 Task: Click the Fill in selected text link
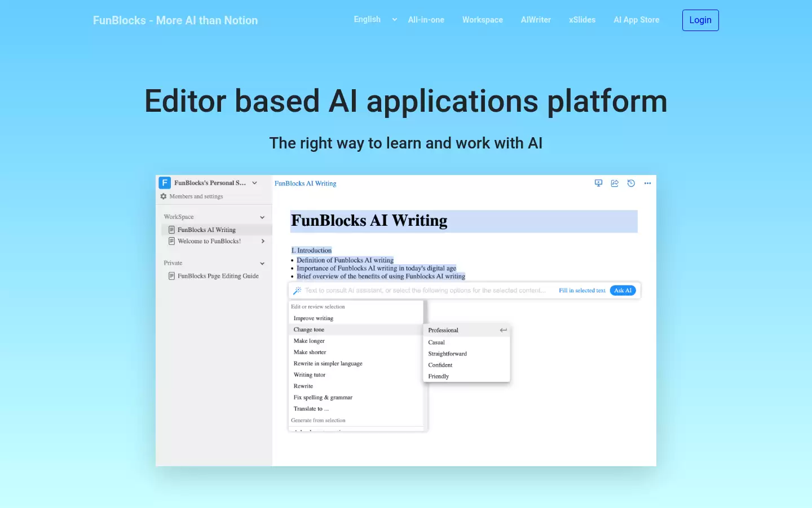(582, 291)
